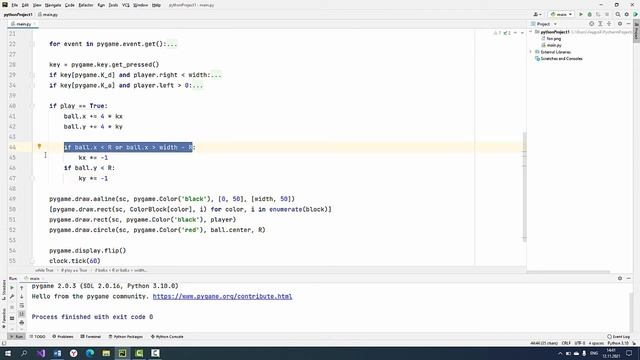Collapse the if play == True block fold marker
Viewport: 640px width, 360px height.
(32, 106)
